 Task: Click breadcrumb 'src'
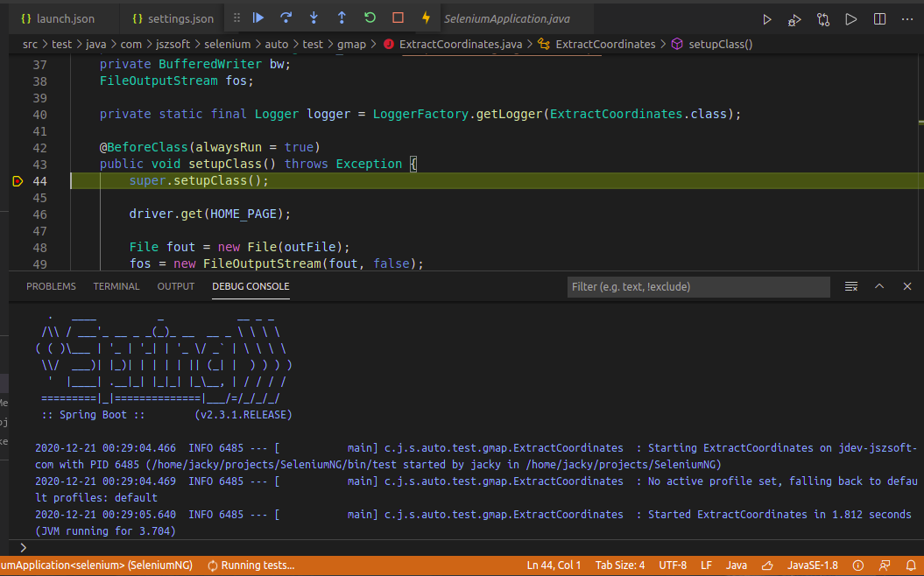[30, 44]
